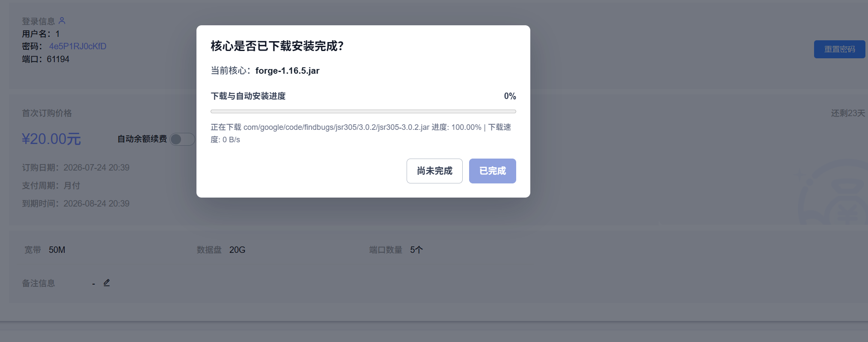Click the password link 4e5P1RJ0cKfD
Image resolution: width=868 pixels, height=342 pixels.
coord(77,46)
